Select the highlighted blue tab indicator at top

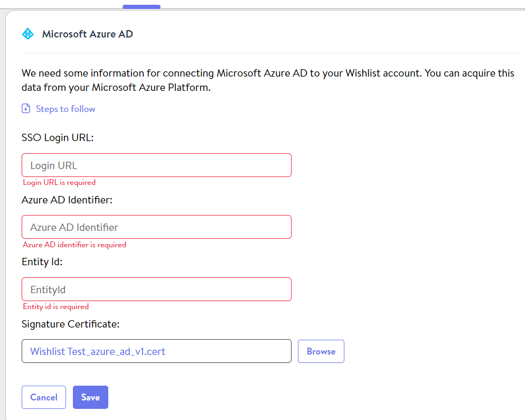click(x=142, y=7)
